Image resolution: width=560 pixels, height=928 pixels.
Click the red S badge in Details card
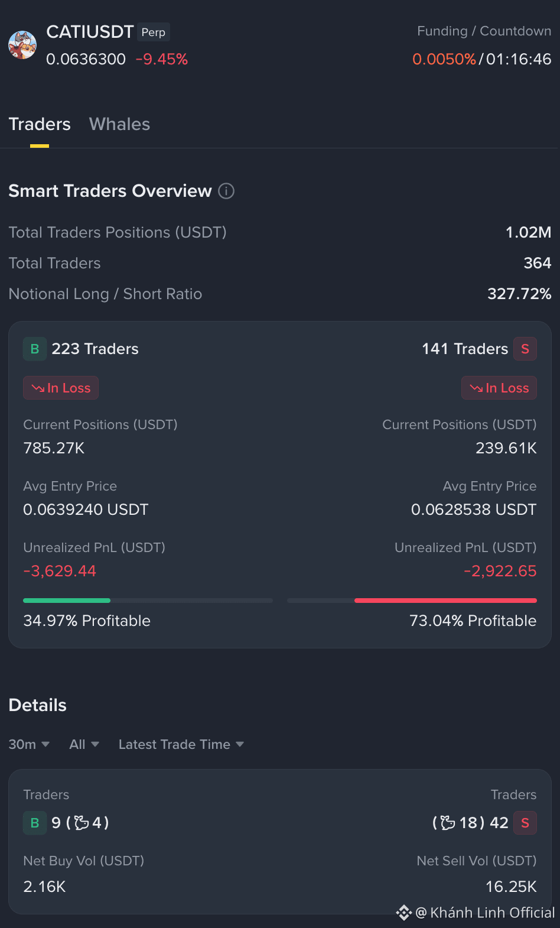tap(525, 823)
